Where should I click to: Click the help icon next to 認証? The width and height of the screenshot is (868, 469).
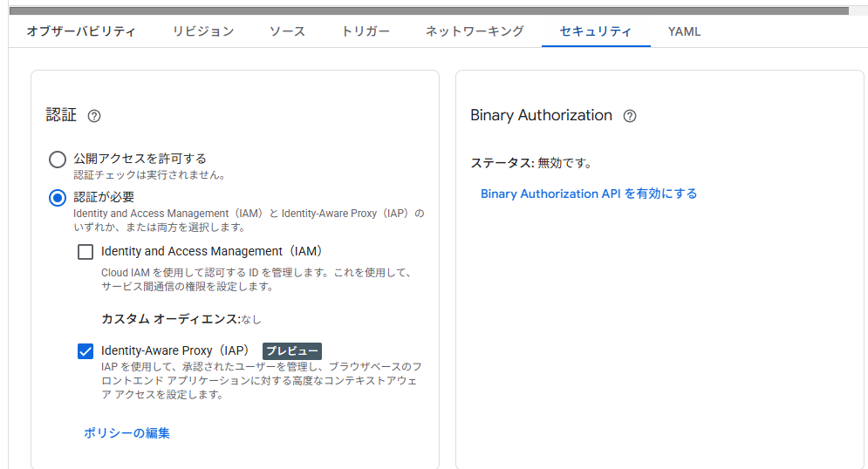95,116
